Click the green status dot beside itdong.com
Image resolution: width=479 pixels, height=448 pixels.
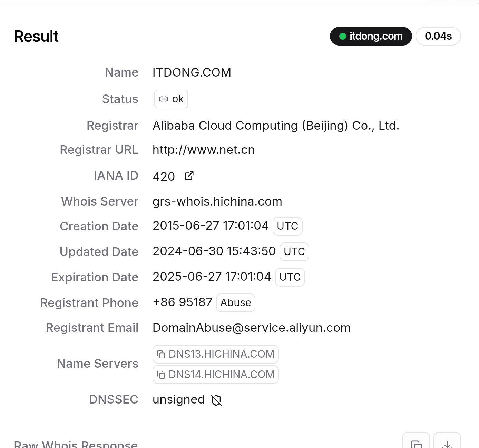point(343,36)
